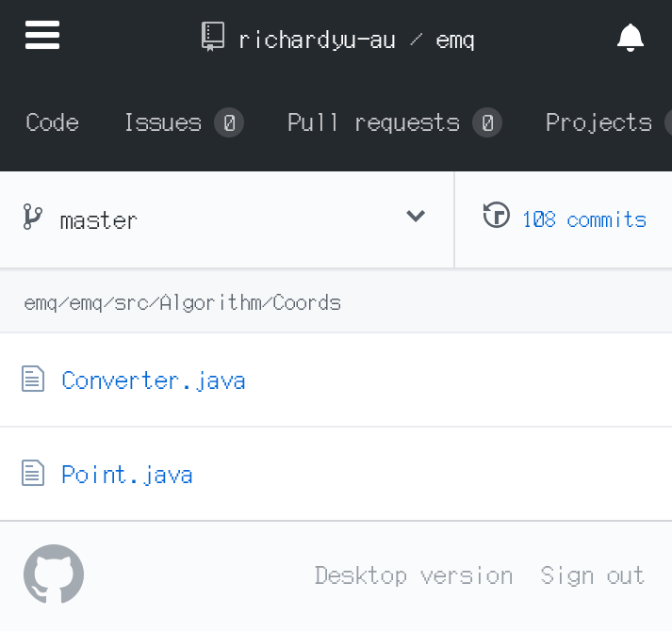Open the emq repository link

[x=455, y=41]
